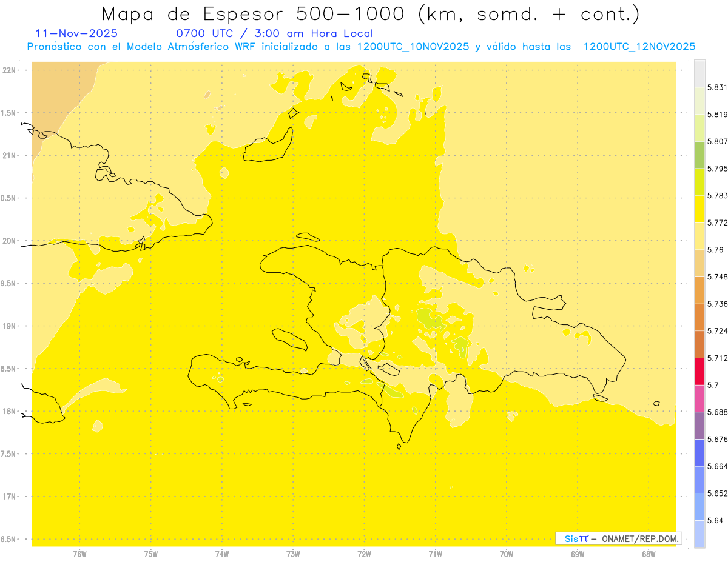Select the legend value "5.795"

tap(718, 169)
